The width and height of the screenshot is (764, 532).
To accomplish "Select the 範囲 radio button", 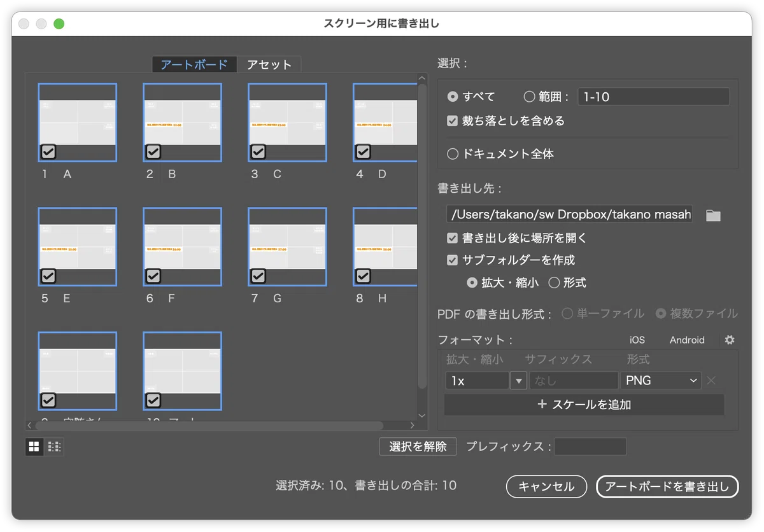I will pos(529,97).
